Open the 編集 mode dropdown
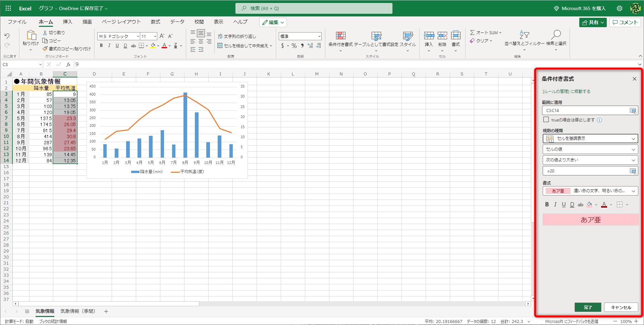 click(x=273, y=22)
